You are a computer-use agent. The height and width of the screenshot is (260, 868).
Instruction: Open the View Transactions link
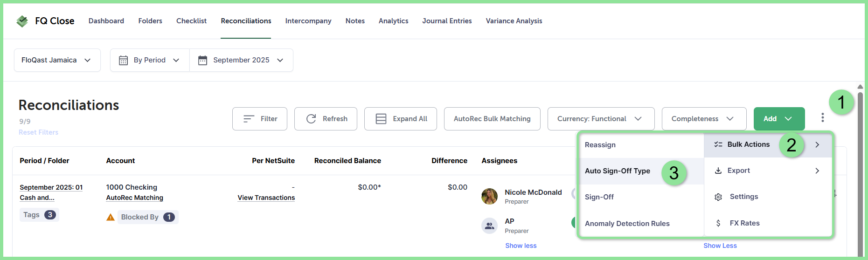tap(266, 198)
